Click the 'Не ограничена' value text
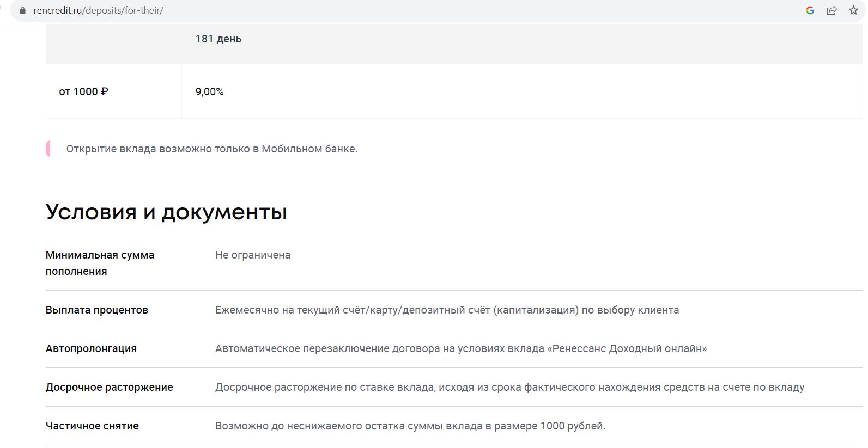 [253, 255]
